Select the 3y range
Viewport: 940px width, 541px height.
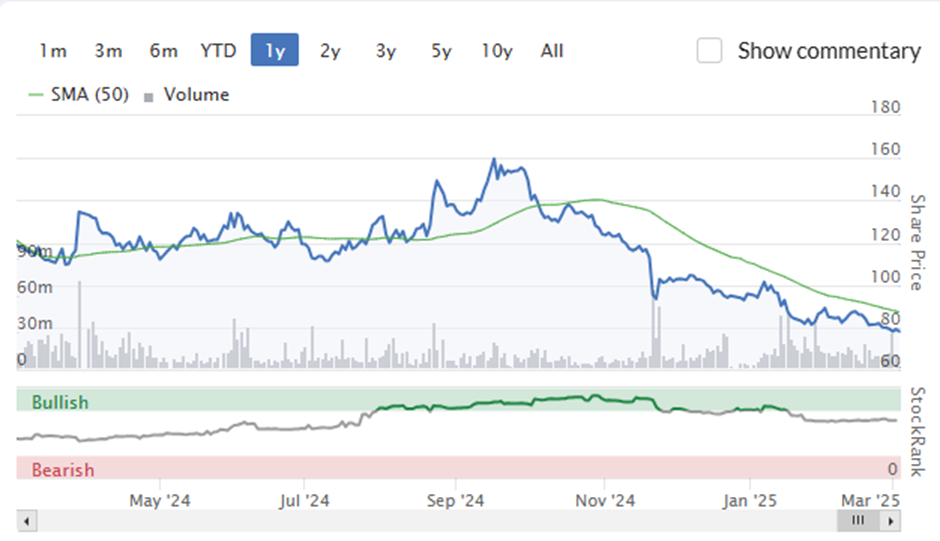coord(385,50)
